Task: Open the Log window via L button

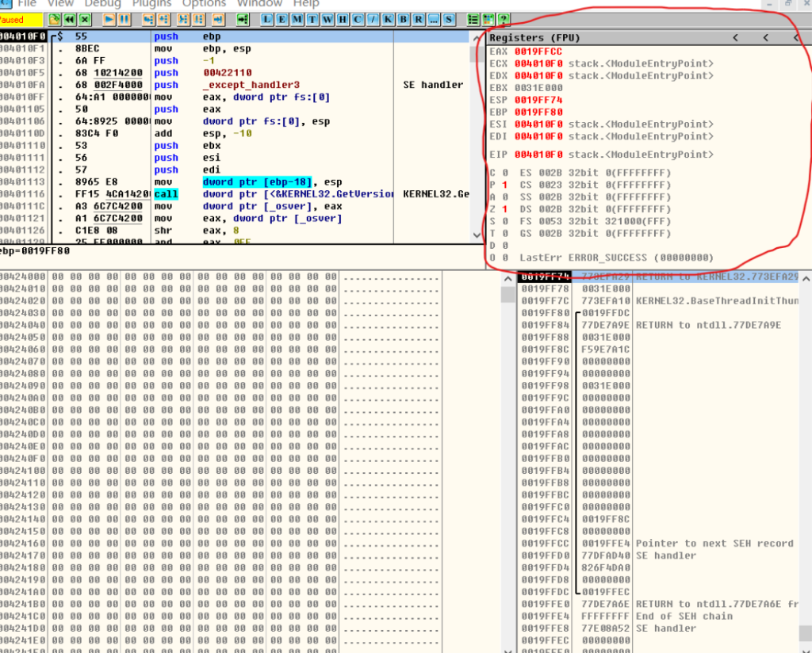Action: (266, 19)
